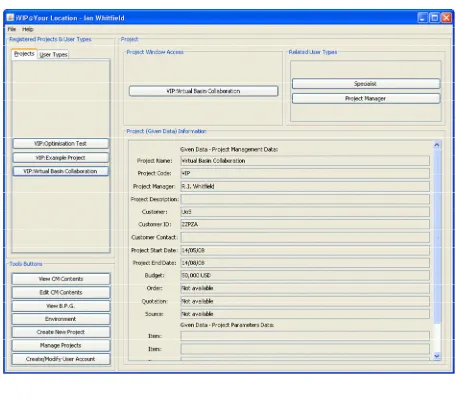Click the Quotation field
Image resolution: width=456 pixels, height=402 pixels.
coord(305,301)
